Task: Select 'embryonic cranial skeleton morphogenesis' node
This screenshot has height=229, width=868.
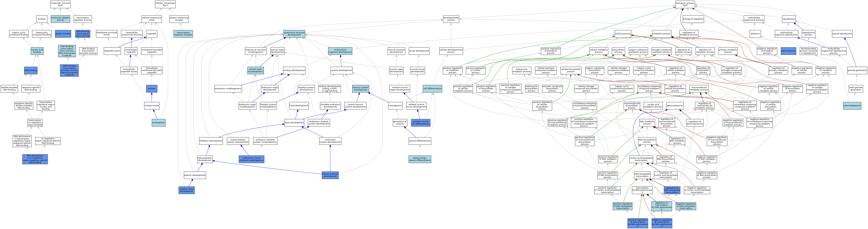Action: tap(251, 159)
